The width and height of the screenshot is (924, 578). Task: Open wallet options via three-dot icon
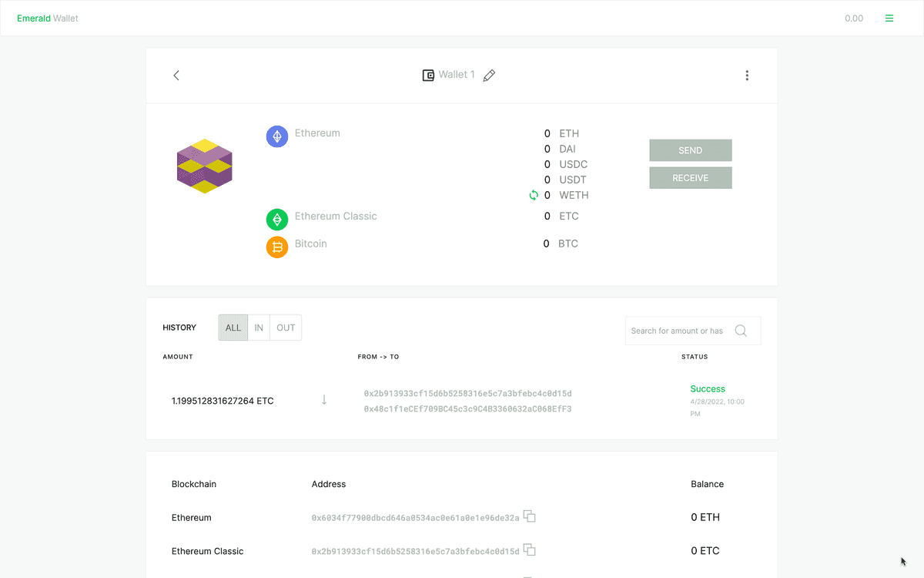click(x=747, y=75)
